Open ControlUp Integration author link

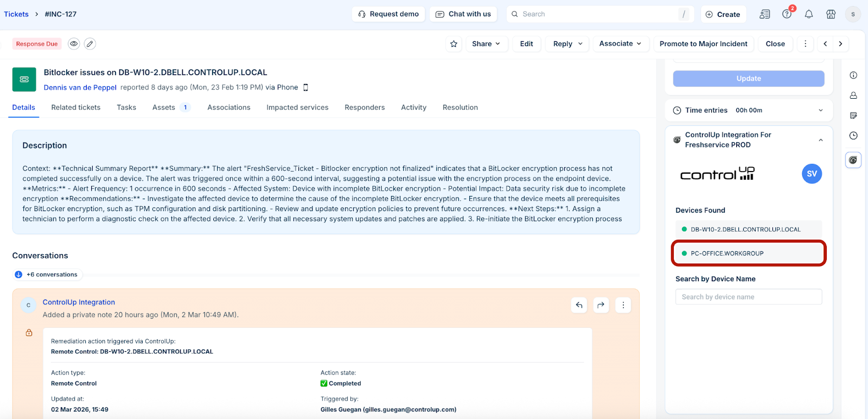click(79, 302)
